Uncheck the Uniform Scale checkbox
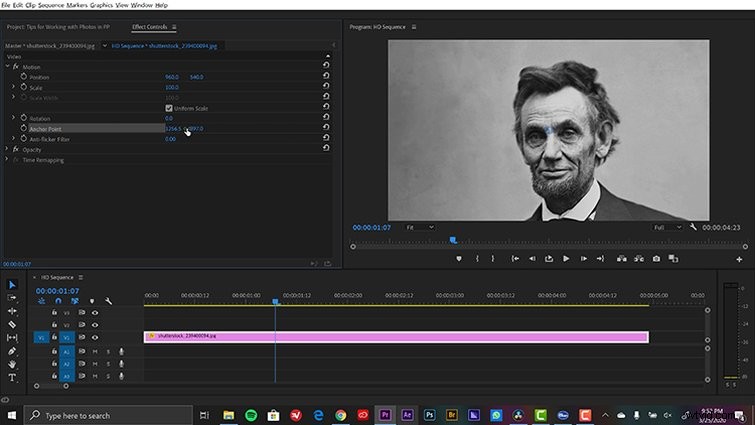This screenshot has height=425, width=755. pyautogui.click(x=169, y=108)
